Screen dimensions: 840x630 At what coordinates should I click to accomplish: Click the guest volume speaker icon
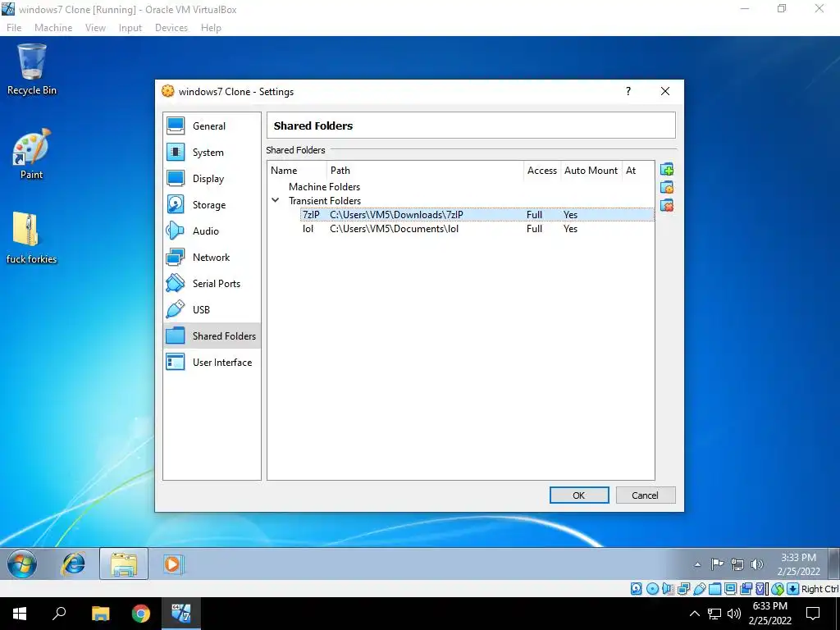[x=757, y=564]
